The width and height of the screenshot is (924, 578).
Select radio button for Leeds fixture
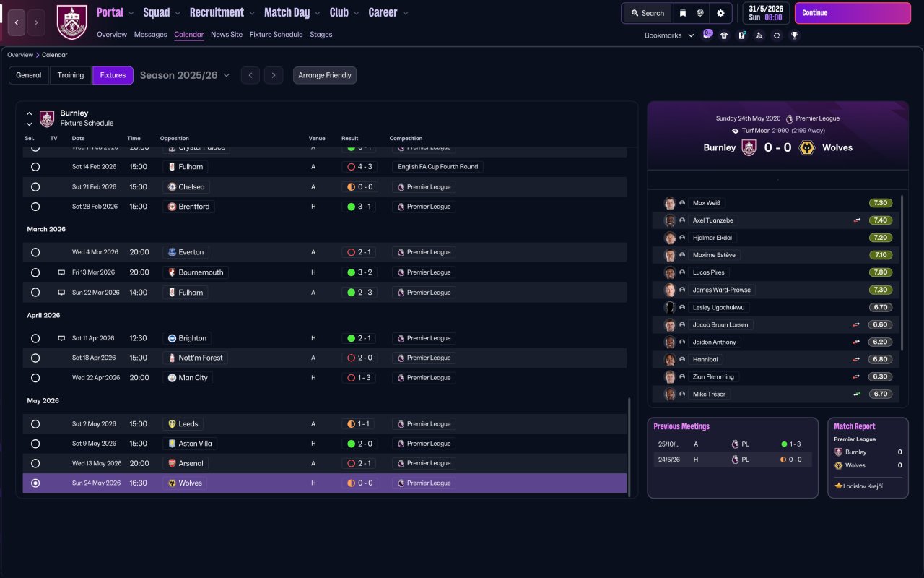pos(35,424)
